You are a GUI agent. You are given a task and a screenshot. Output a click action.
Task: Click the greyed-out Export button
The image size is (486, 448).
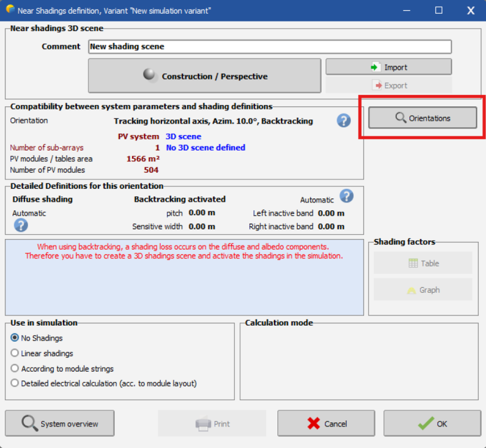pos(388,85)
